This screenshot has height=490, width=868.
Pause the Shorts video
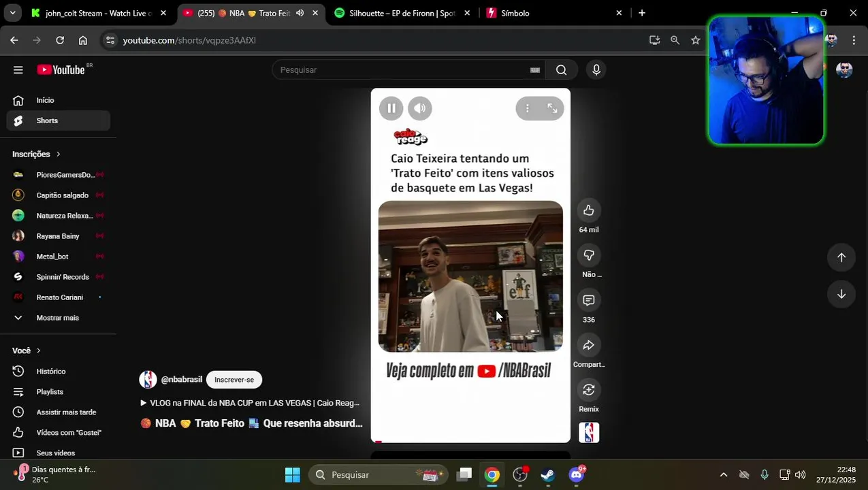pos(391,108)
